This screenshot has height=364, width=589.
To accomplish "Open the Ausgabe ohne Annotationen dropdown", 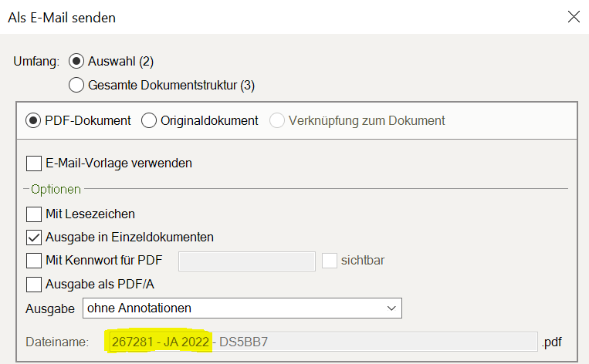I will (x=242, y=308).
